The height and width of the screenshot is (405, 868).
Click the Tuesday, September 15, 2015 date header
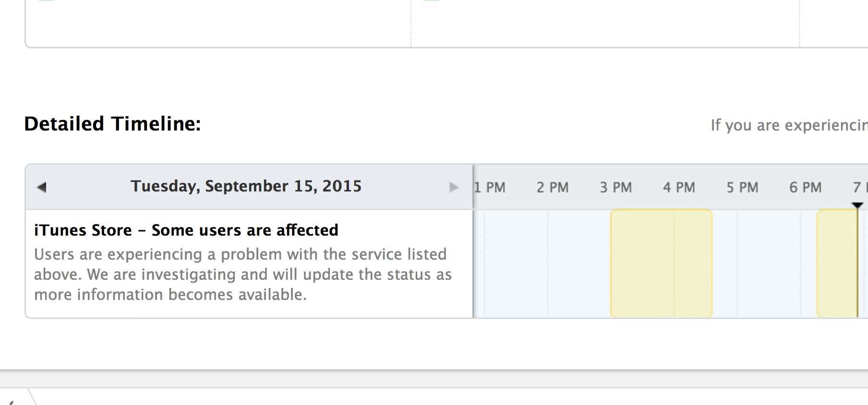click(x=246, y=186)
